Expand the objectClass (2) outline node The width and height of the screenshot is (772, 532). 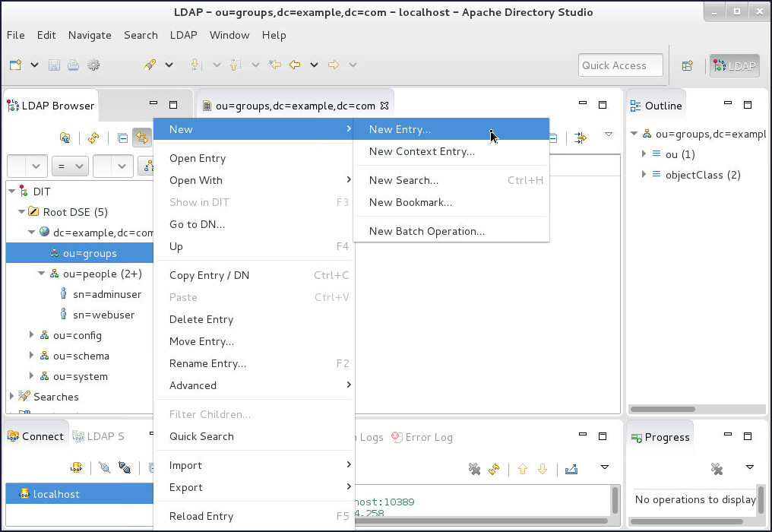[x=644, y=174]
